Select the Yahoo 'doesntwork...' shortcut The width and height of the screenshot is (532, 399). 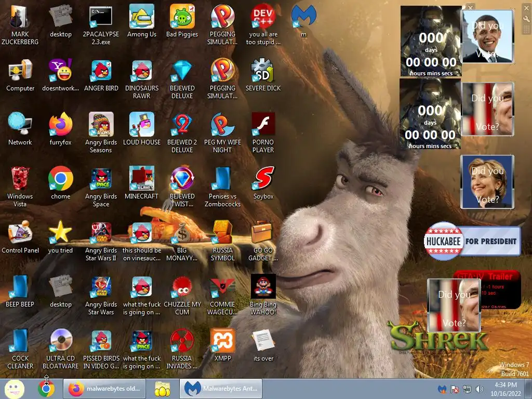[60, 75]
